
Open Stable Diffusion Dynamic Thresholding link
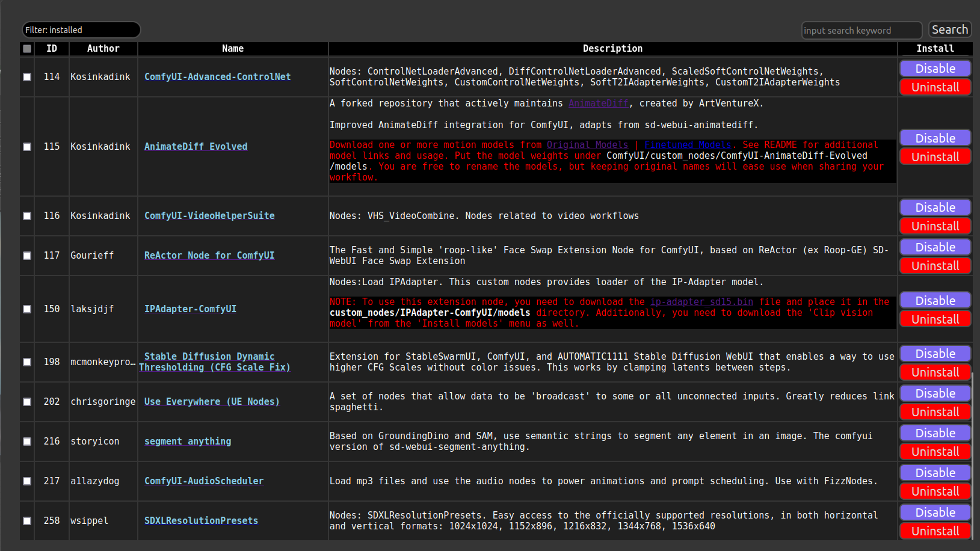click(x=215, y=362)
